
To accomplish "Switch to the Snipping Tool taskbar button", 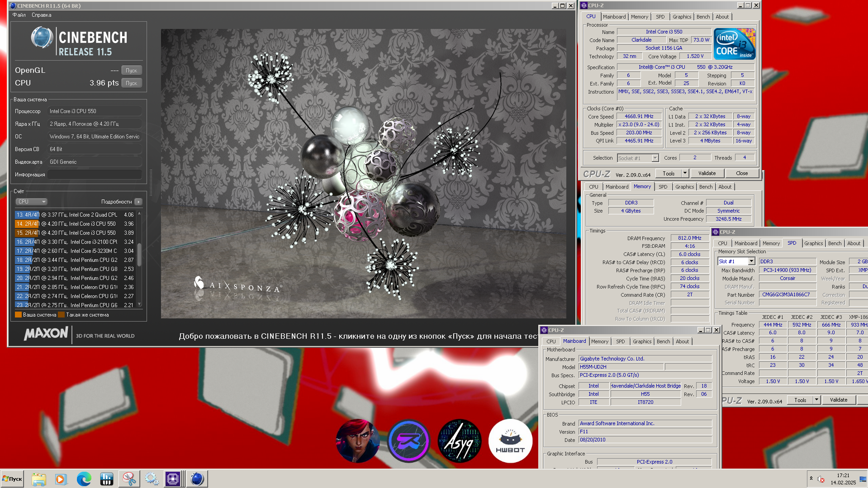I will [x=129, y=479].
